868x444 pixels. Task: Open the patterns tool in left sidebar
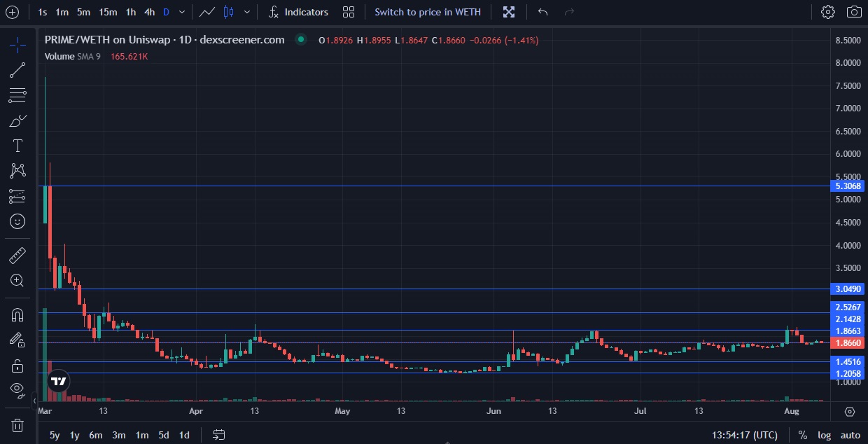point(17,171)
